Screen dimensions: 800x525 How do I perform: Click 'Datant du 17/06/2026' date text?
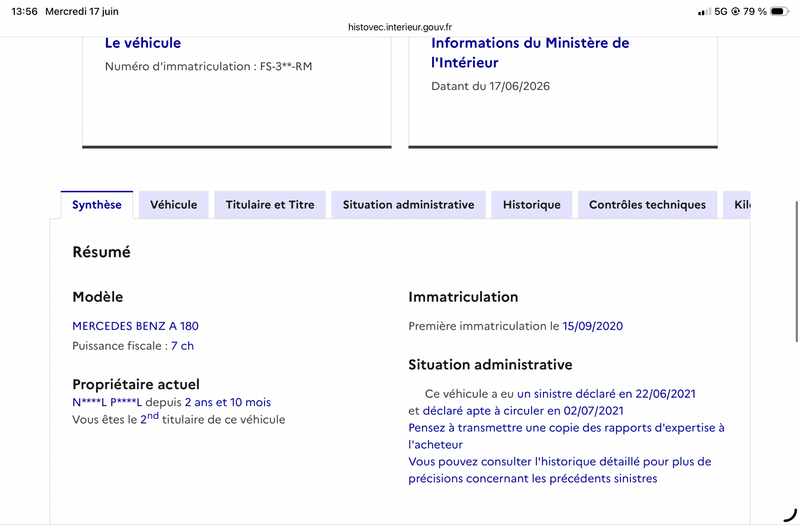[x=490, y=86]
